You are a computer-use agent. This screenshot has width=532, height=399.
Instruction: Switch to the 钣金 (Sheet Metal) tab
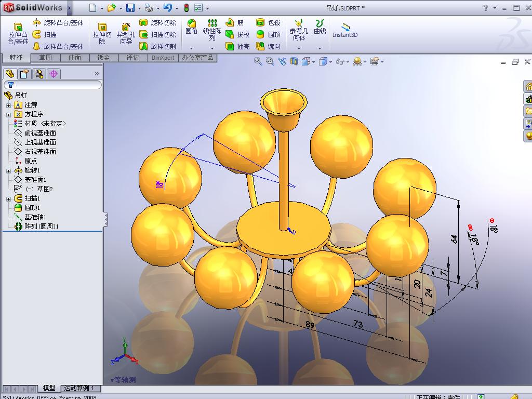click(104, 58)
